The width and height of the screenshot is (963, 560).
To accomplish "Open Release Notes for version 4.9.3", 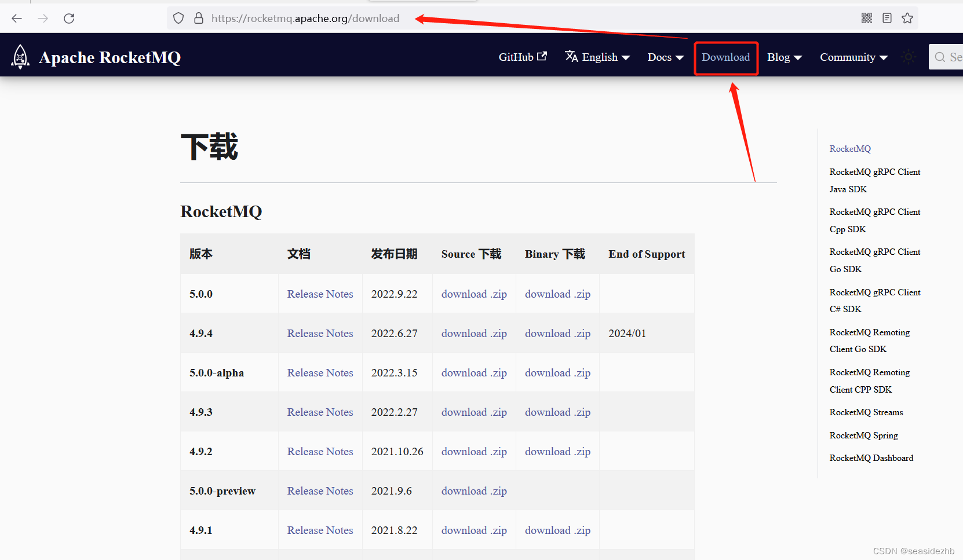I will tap(320, 412).
